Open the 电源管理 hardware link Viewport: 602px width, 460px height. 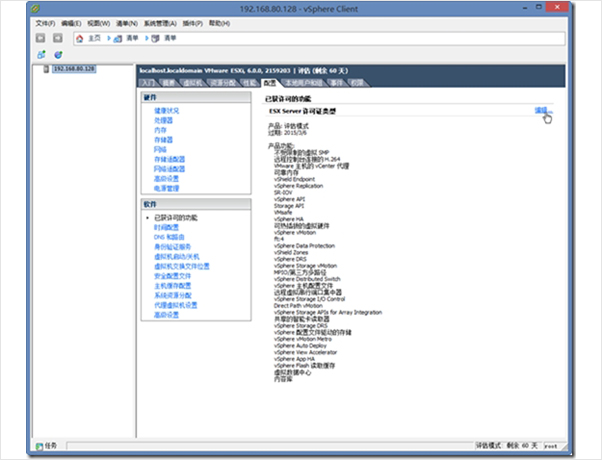click(x=167, y=188)
